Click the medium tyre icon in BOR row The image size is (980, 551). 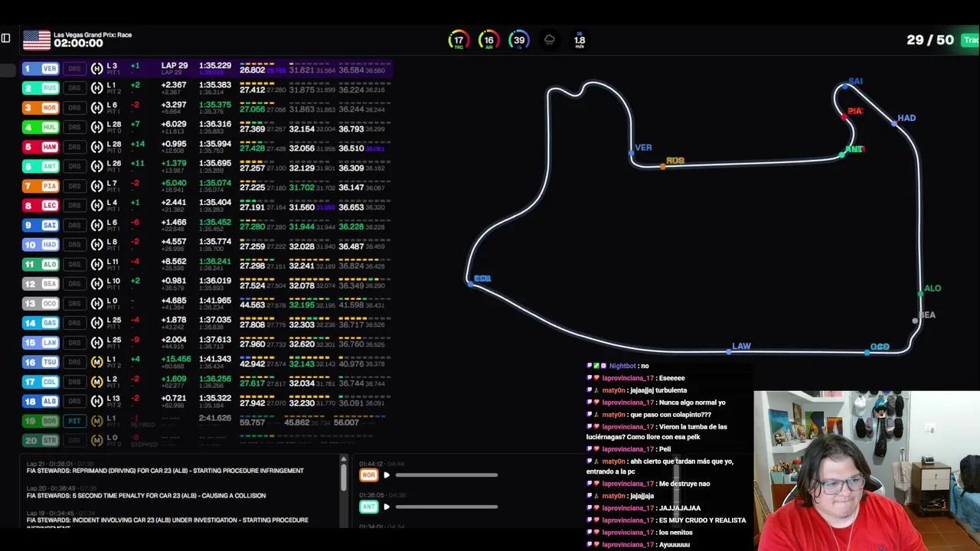(x=96, y=421)
